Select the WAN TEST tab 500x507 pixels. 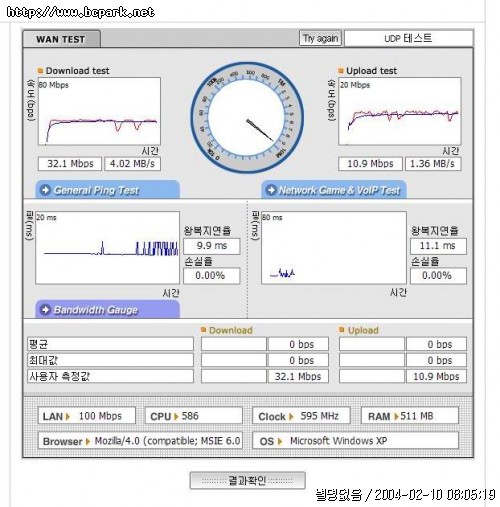[x=61, y=39]
